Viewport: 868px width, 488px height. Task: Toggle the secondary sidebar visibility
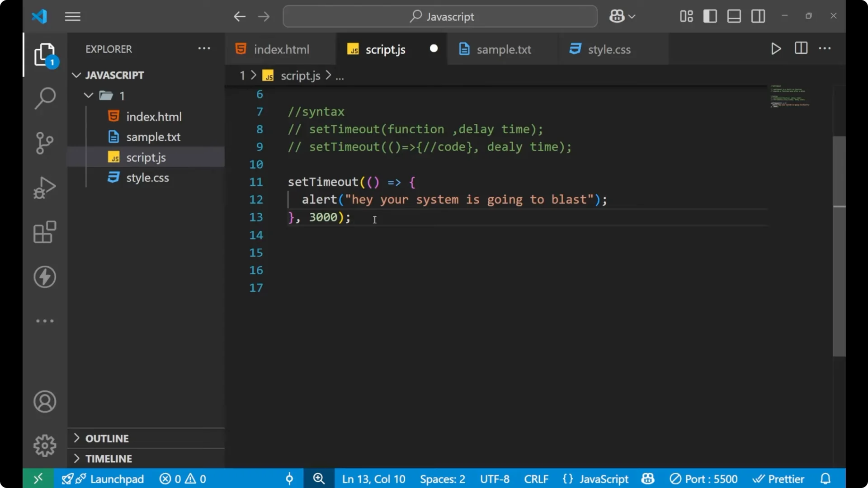758,16
